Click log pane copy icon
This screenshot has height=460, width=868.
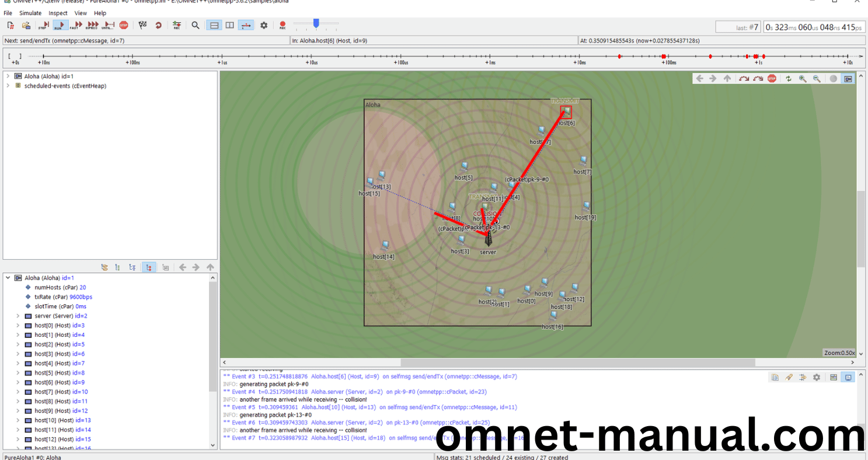pyautogui.click(x=775, y=377)
